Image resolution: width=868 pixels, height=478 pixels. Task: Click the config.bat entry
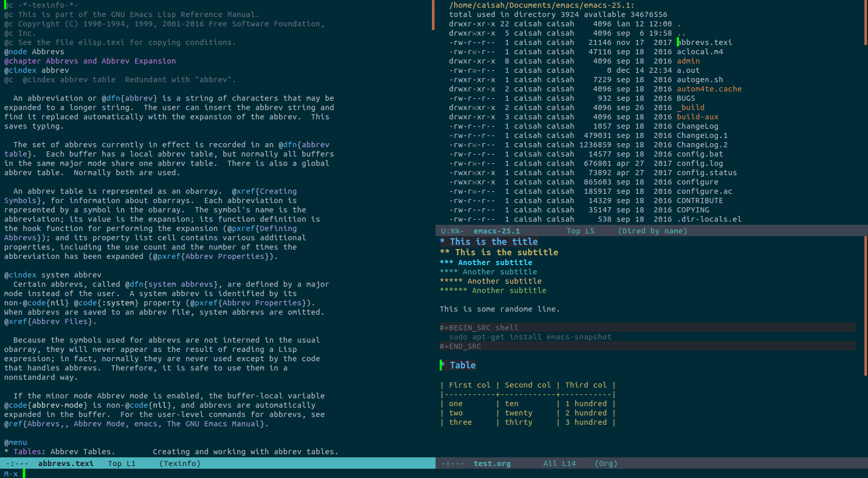700,154
